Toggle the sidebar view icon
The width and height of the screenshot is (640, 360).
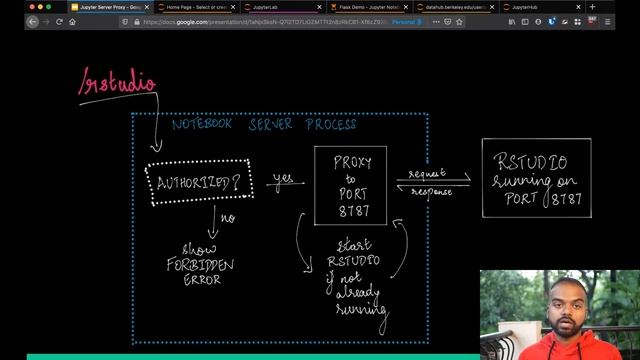pyautogui.click(x=525, y=22)
